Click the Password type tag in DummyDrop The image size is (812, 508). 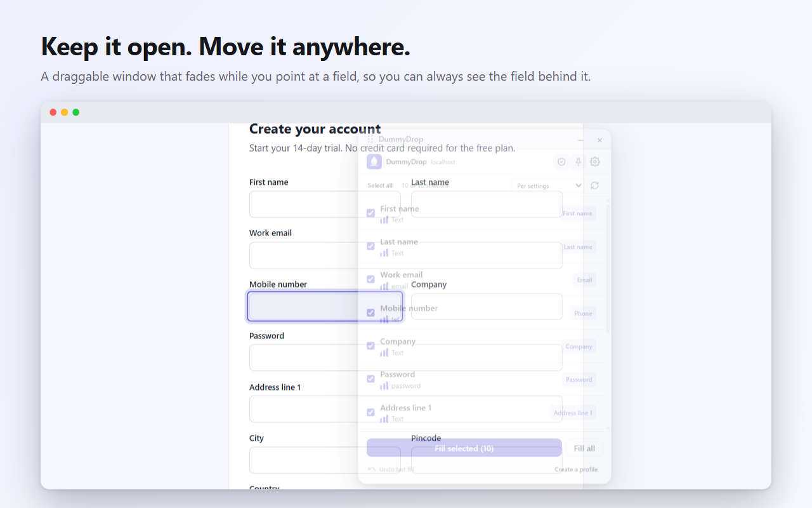click(x=579, y=380)
